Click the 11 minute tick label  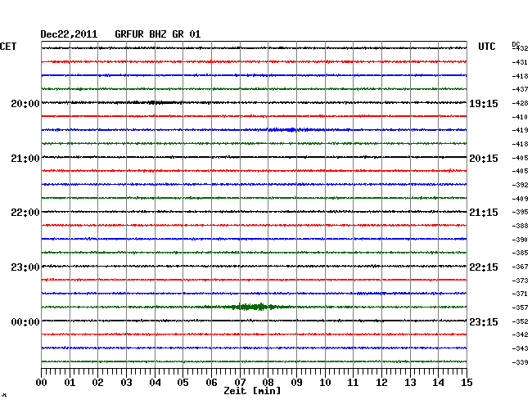coord(353,383)
